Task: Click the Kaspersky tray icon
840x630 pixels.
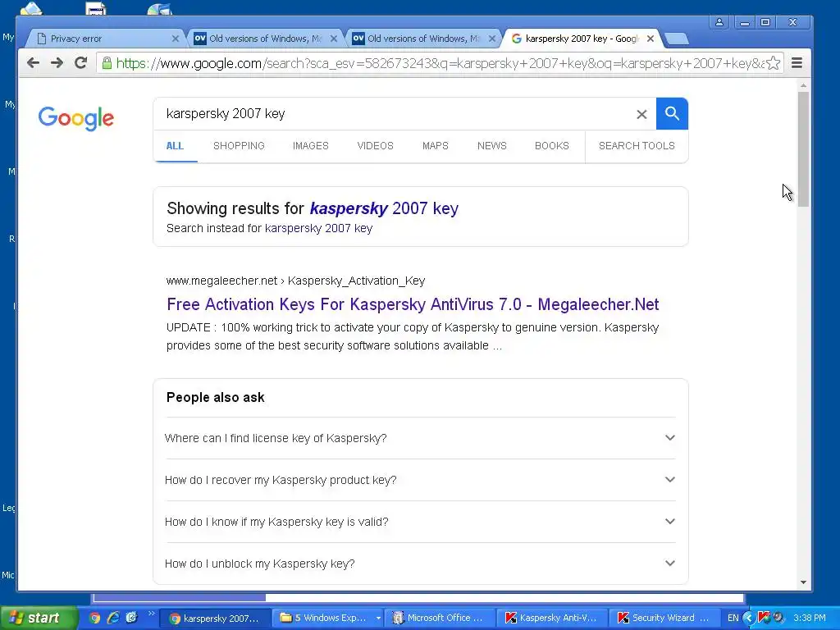Action: click(764, 618)
